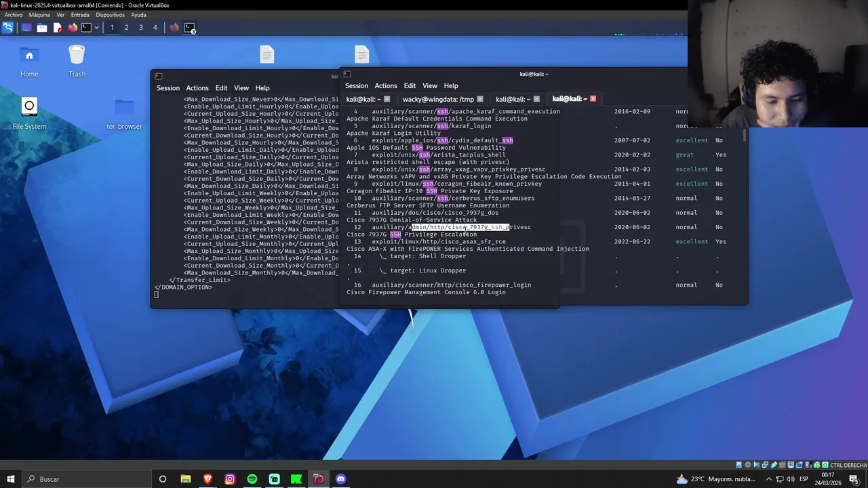Focus the running Firefox window button
868x488 pixels.
[174, 28]
